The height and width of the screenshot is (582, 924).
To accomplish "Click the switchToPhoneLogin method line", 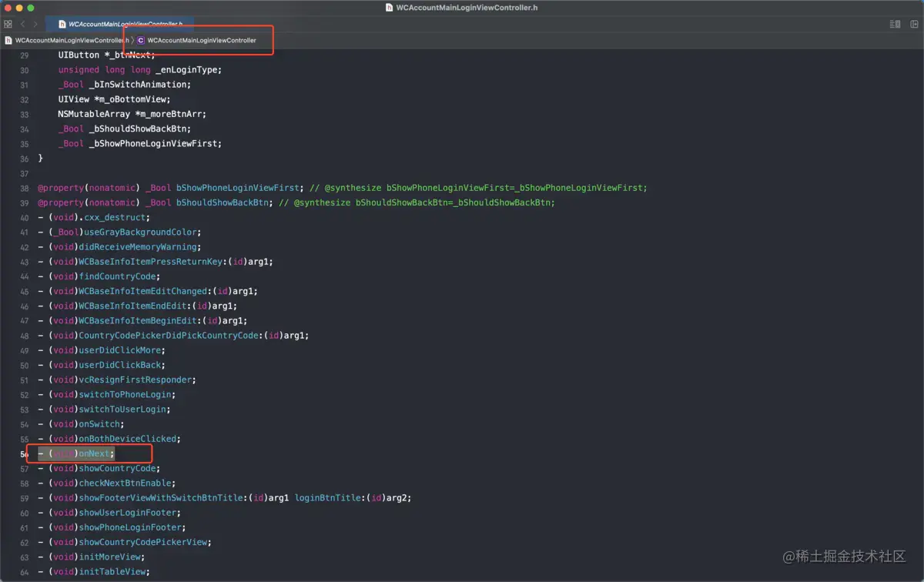I will tap(107, 394).
